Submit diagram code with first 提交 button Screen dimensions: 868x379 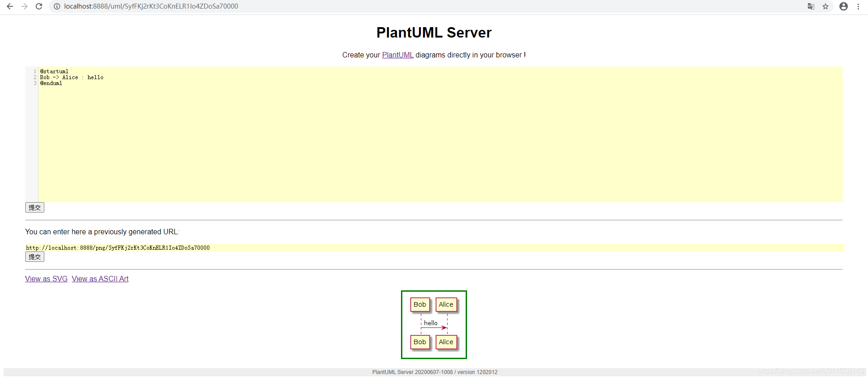point(35,208)
